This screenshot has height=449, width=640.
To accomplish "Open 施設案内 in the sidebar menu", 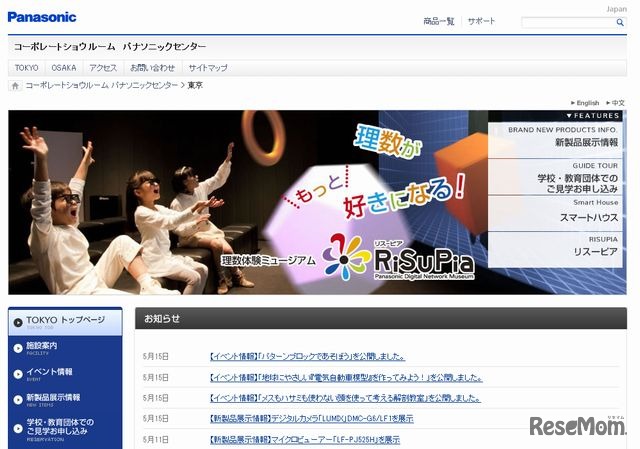I will pos(65,348).
